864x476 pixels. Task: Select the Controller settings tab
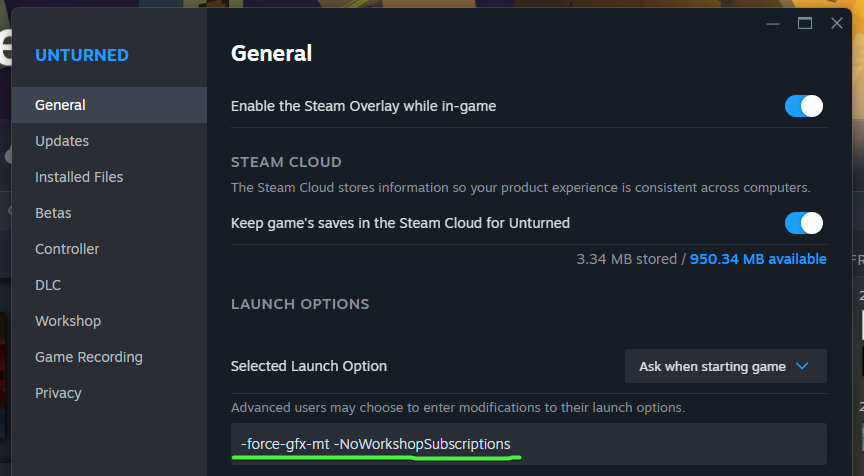click(x=67, y=249)
